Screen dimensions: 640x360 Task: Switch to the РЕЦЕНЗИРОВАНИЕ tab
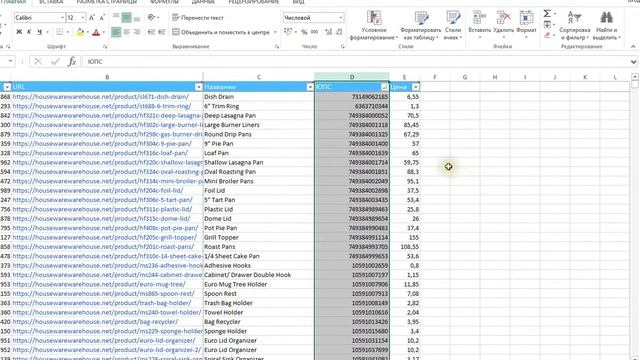pos(253,2)
